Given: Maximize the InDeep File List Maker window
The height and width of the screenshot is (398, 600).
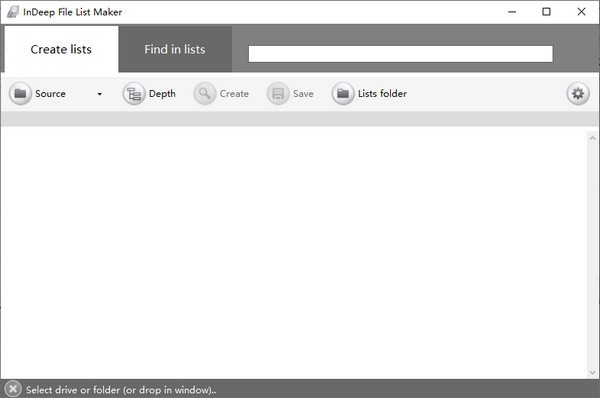Looking at the screenshot, I should [546, 12].
